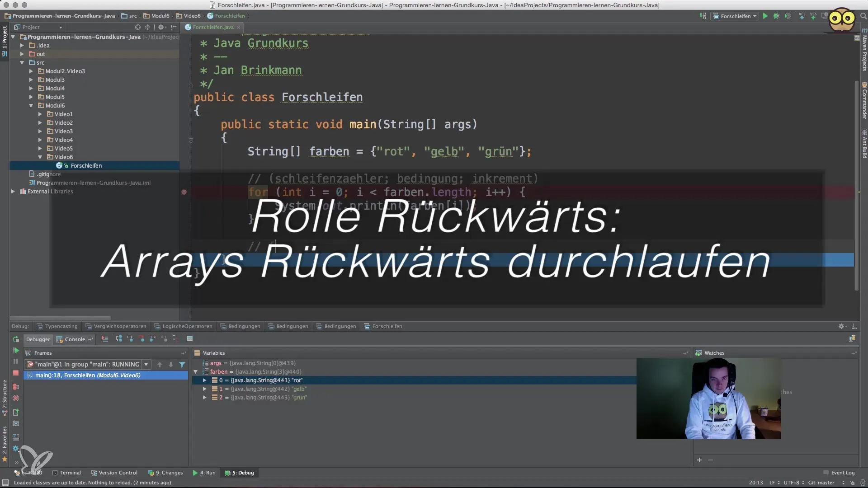
Task: Expand the External Libraries node
Action: click(13, 192)
